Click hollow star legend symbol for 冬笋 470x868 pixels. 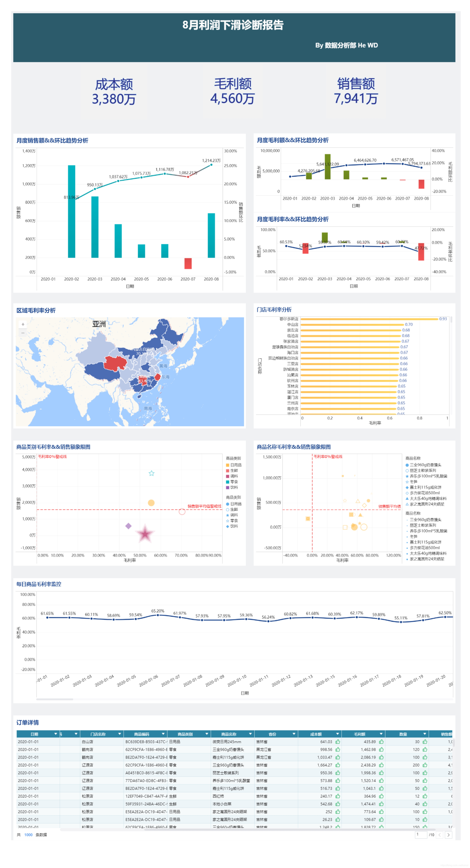click(x=407, y=482)
